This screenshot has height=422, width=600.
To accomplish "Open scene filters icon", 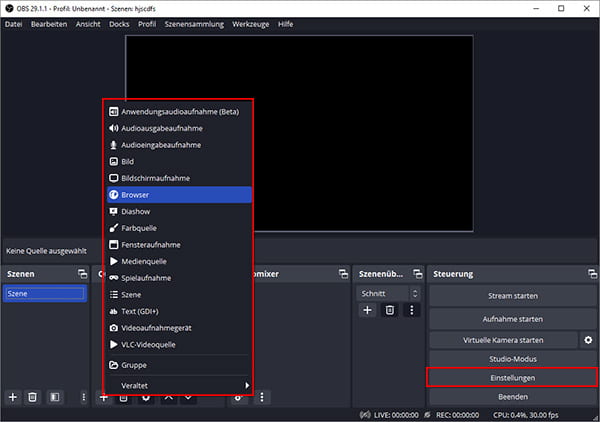I will point(55,397).
